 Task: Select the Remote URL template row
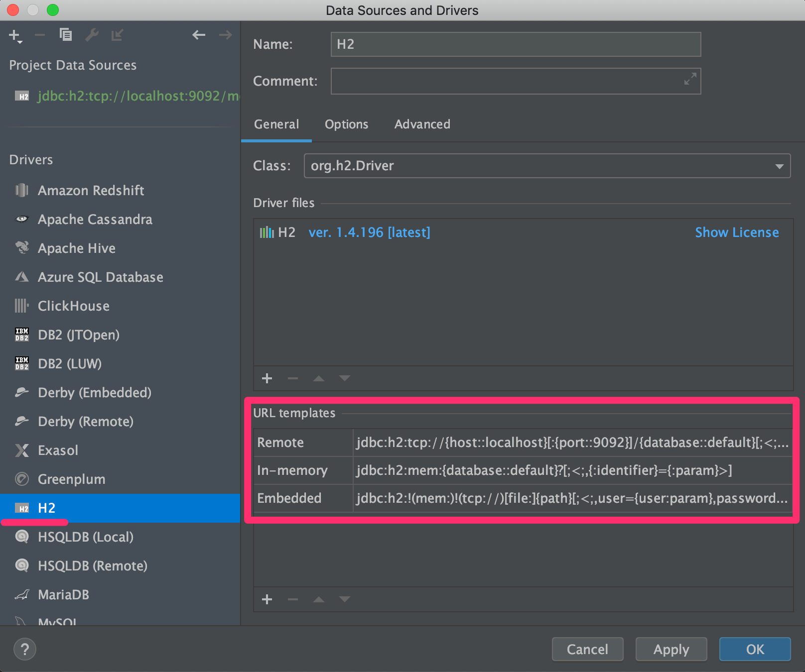pos(523,443)
